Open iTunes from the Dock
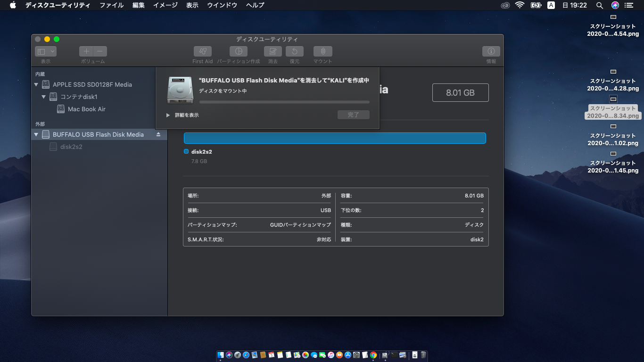644x362 pixels. (331, 355)
